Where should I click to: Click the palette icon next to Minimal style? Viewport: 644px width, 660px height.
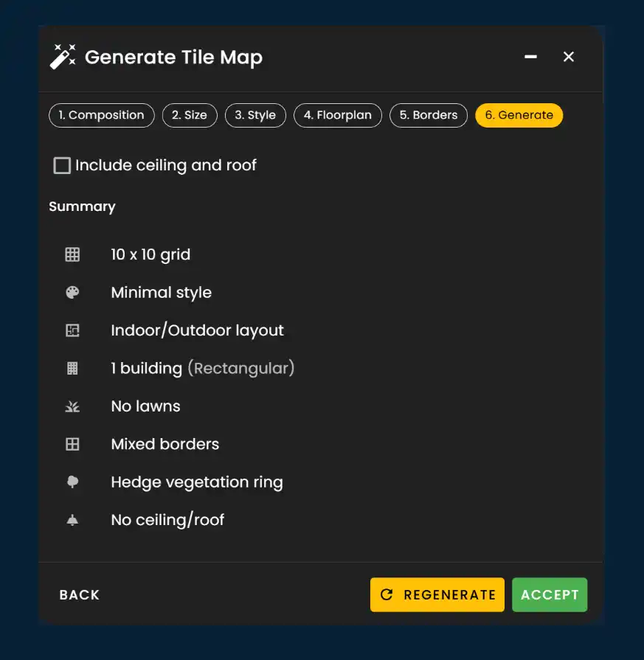[x=72, y=292]
